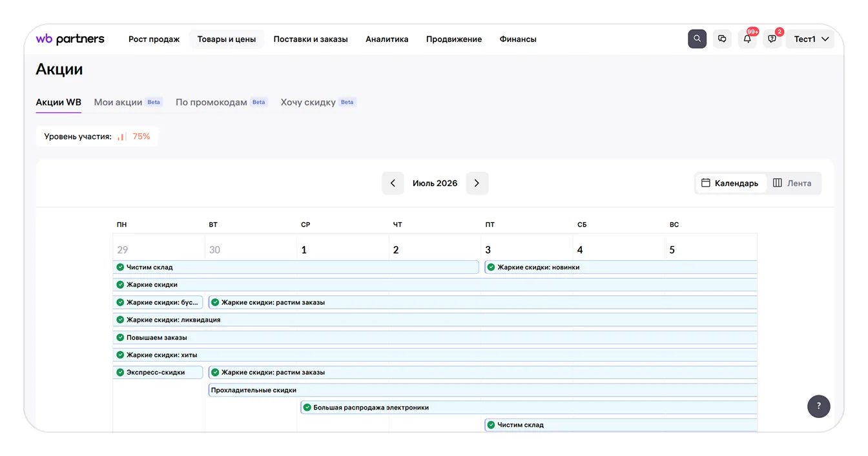Open the truncated Жаркие скидки: бус… promotion
The width and height of the screenshot is (868, 456).
click(x=158, y=302)
